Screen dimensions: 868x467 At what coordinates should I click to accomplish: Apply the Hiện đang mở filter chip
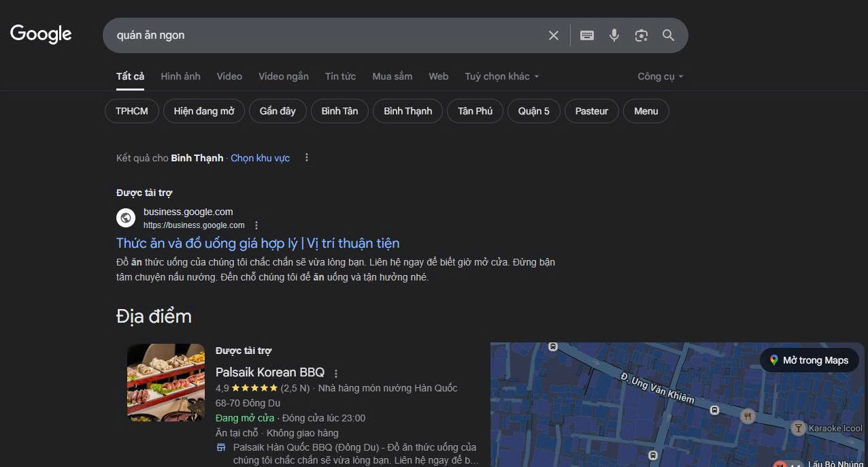204,111
